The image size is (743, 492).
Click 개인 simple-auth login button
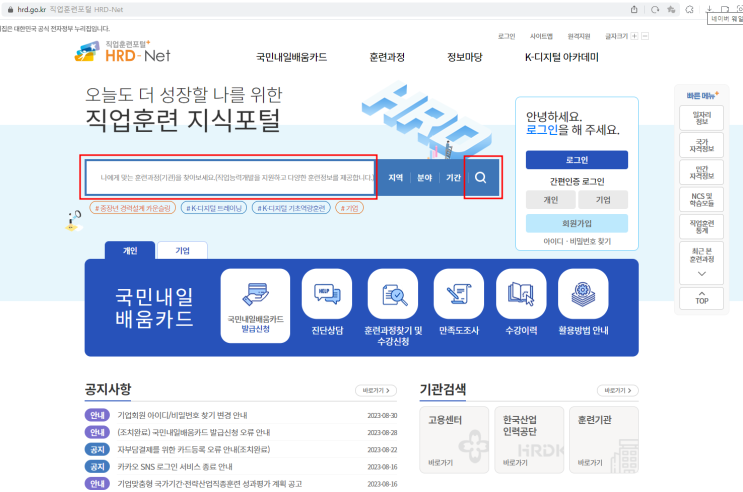(x=551, y=200)
